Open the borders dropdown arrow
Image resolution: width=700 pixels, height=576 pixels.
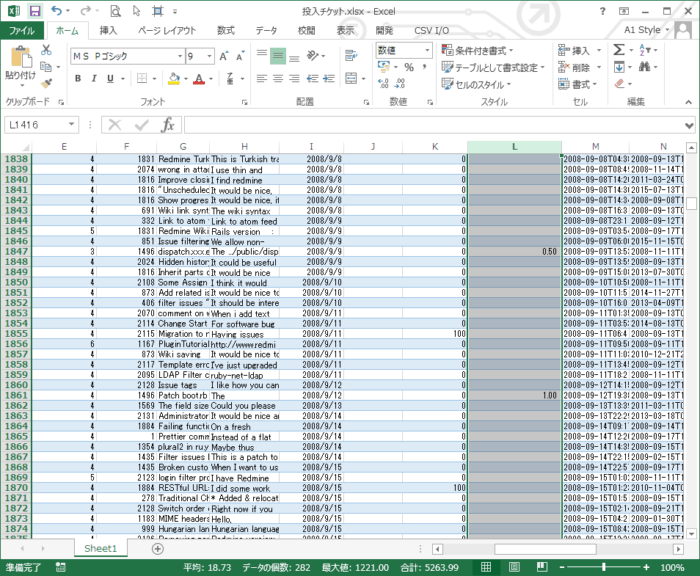[154, 79]
